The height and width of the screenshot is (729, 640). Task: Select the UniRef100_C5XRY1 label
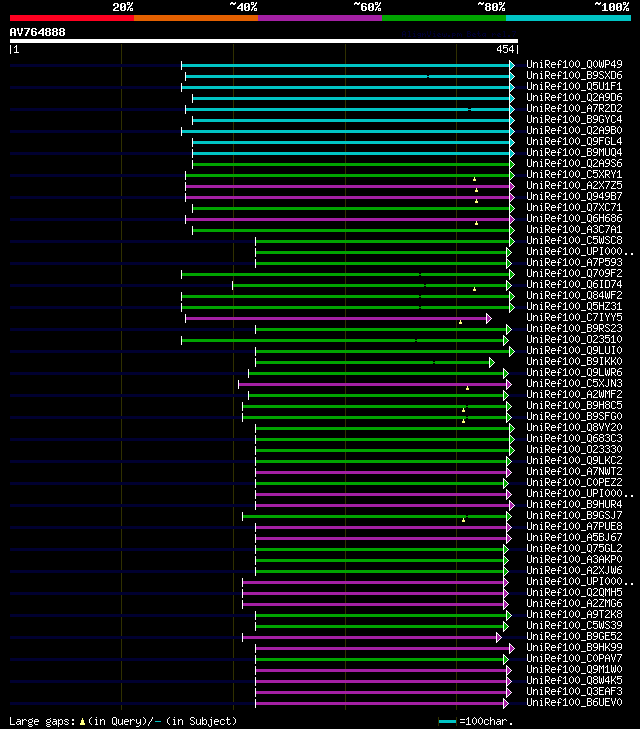pyautogui.click(x=574, y=174)
